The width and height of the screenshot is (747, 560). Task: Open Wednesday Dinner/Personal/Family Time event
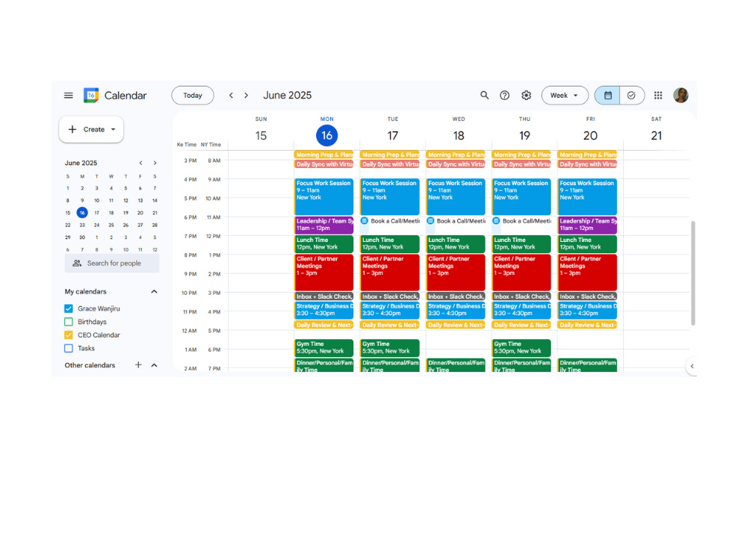(456, 365)
